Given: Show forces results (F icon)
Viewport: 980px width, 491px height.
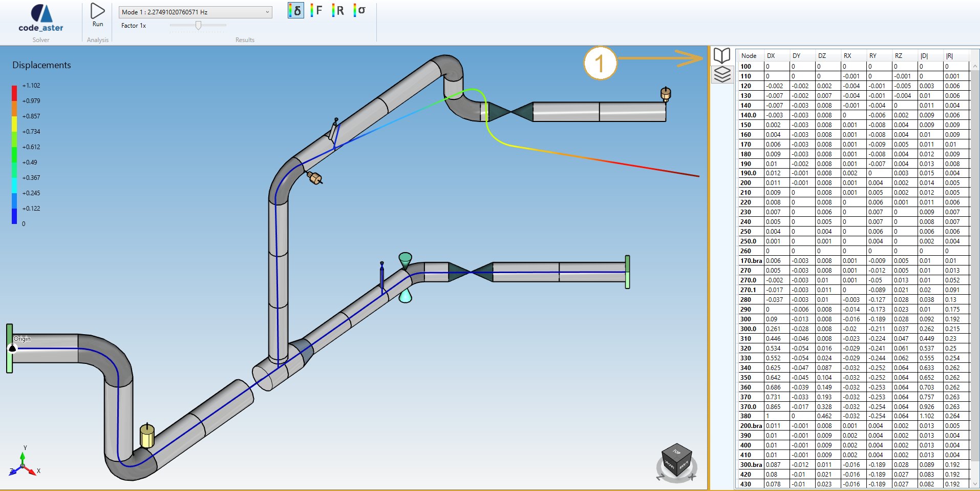Looking at the screenshot, I should [316, 10].
